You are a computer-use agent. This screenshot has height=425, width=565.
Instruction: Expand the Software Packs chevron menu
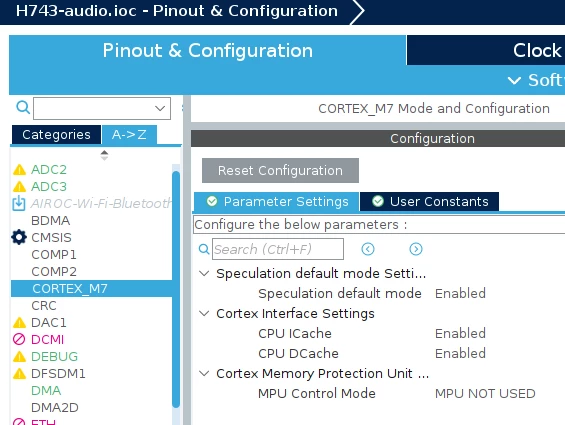pos(514,80)
